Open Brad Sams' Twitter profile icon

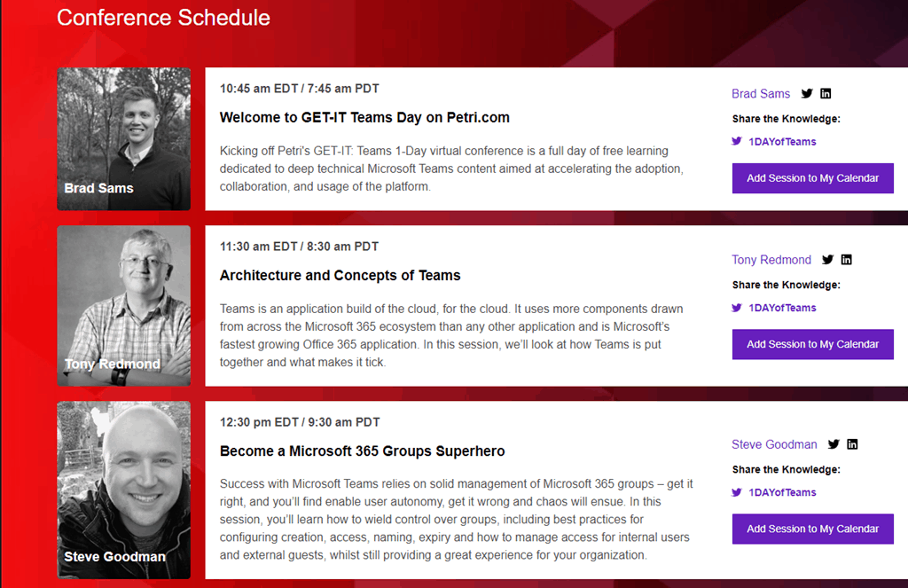pyautogui.click(x=807, y=94)
